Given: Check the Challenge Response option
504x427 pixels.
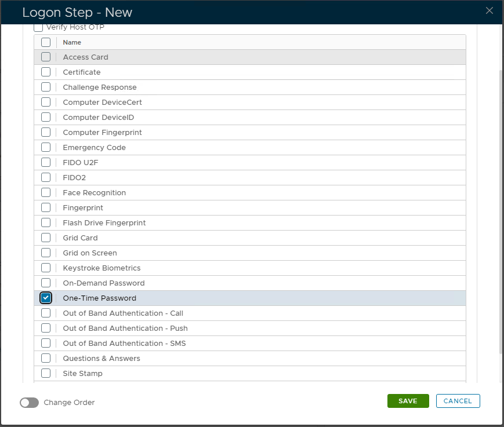Looking at the screenshot, I should [46, 87].
